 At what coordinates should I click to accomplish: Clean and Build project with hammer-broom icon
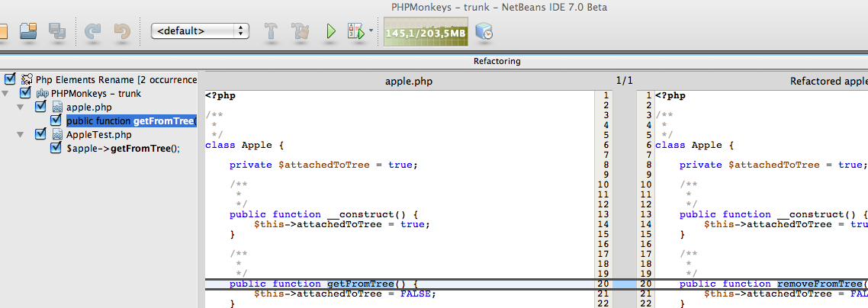pos(301,31)
